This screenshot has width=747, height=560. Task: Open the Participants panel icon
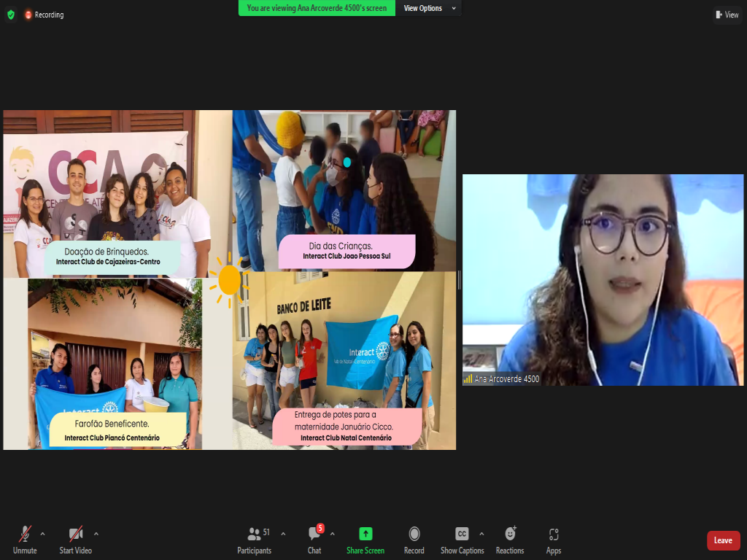(x=254, y=534)
